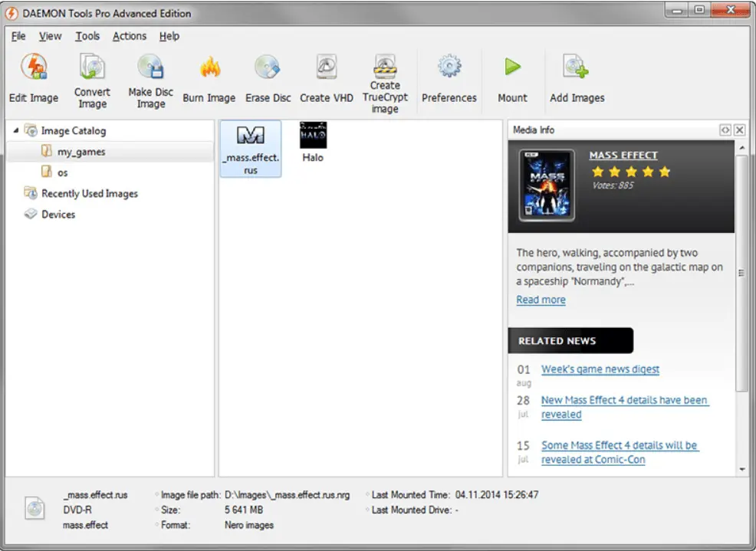Select my_games folder in catalog
The width and height of the screenshot is (756, 551).
[x=81, y=152]
